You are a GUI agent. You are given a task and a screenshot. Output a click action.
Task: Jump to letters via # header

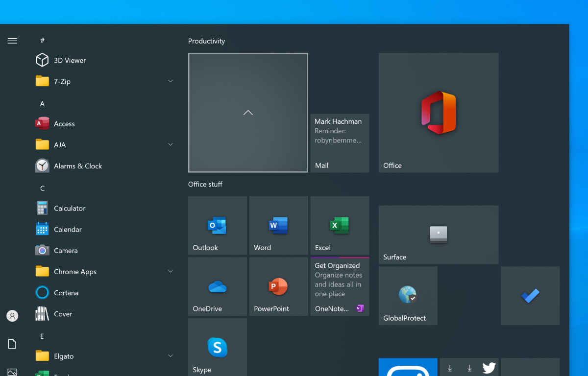pyautogui.click(x=43, y=40)
